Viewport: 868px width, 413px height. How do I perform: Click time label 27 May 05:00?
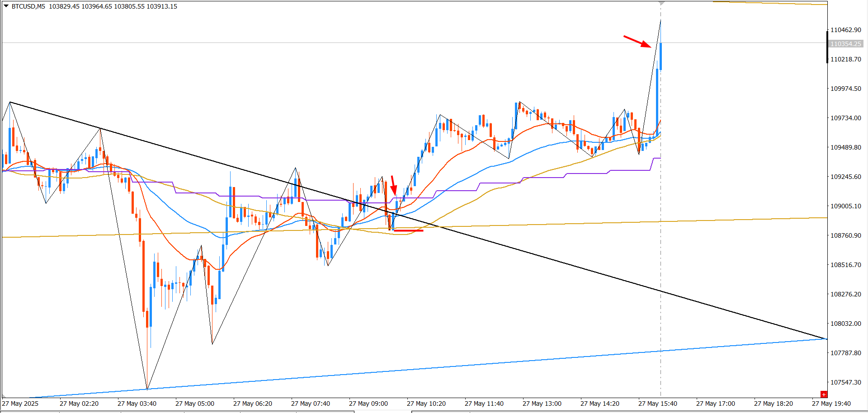click(195, 404)
